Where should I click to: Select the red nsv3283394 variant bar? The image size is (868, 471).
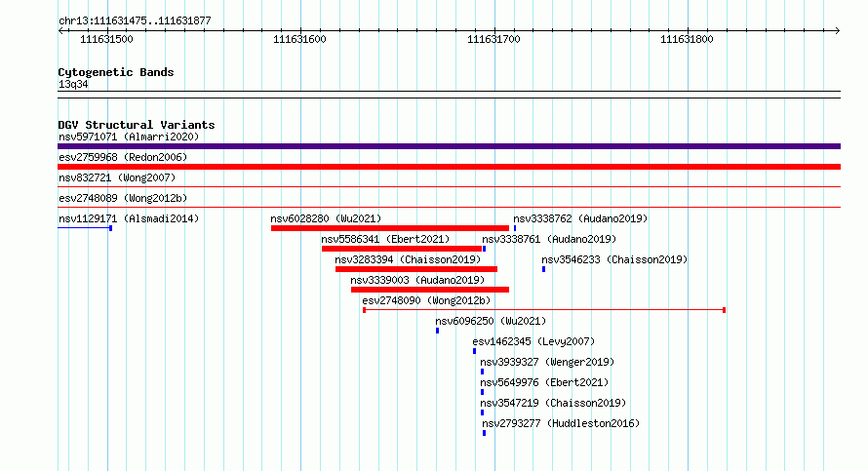click(416, 269)
